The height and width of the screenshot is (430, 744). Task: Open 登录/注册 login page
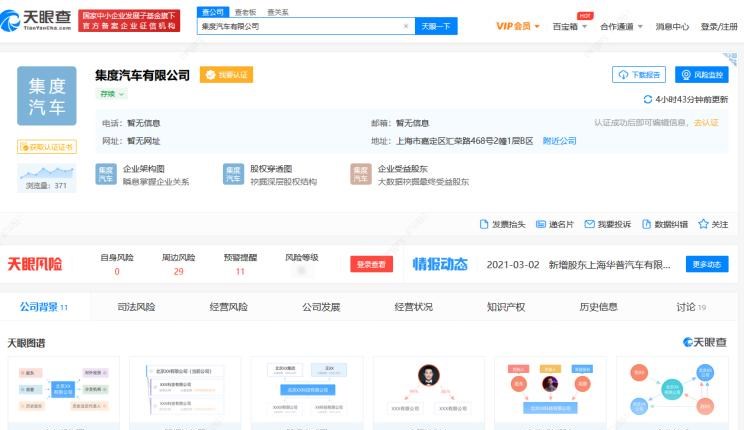click(x=719, y=27)
